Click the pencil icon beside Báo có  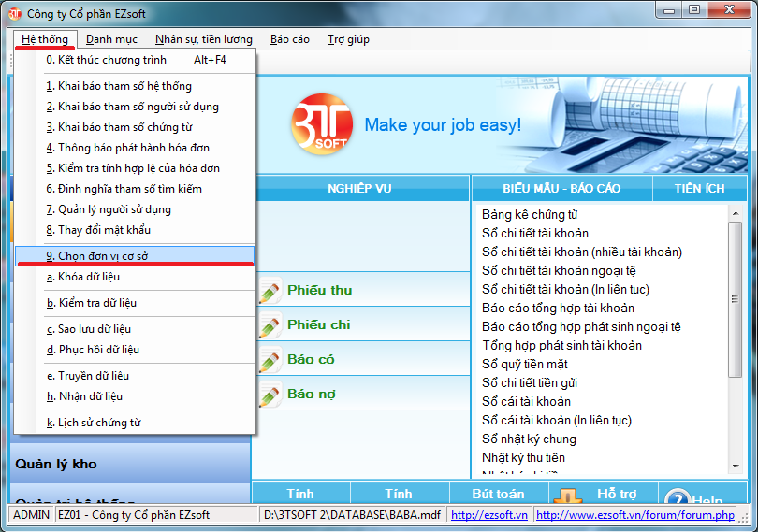click(270, 360)
